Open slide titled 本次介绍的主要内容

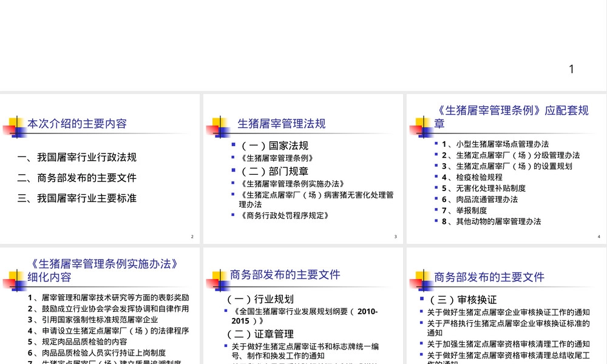100,169
